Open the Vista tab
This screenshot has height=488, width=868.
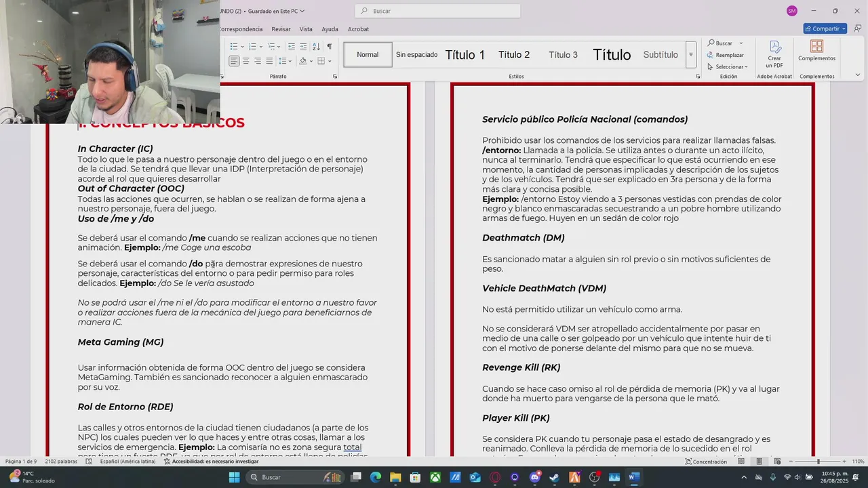pos(306,29)
